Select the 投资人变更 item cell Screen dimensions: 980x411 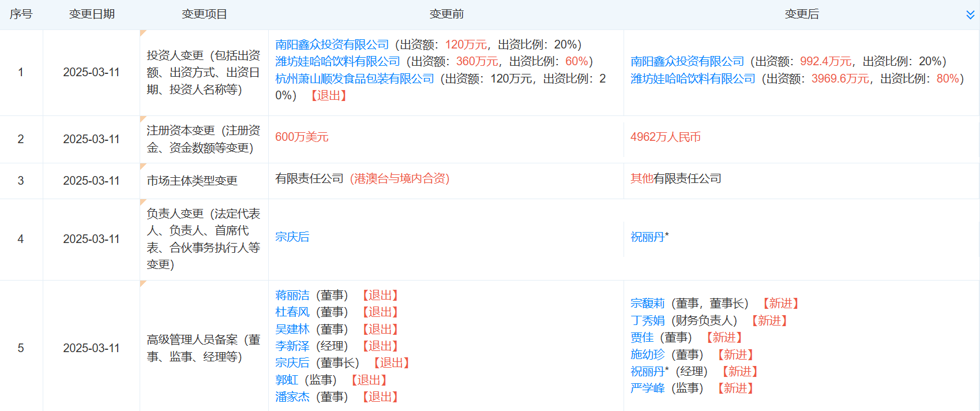click(204, 72)
